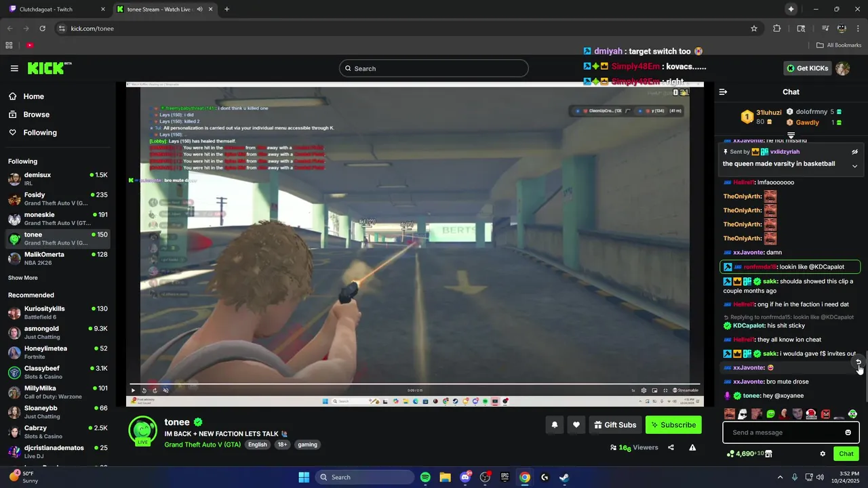The image size is (868, 488).
Task: Toggle stream notifications bell
Action: click(555, 425)
